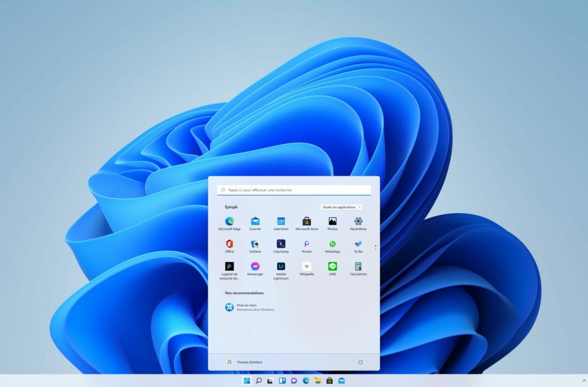Image resolution: width=588 pixels, height=387 pixels.
Task: Open Search from the taskbar
Action: tap(258, 380)
